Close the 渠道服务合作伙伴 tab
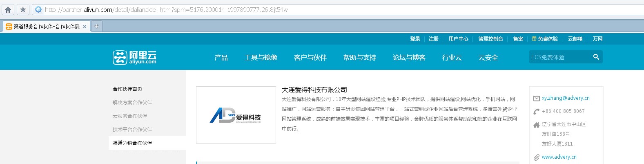 pos(85,27)
